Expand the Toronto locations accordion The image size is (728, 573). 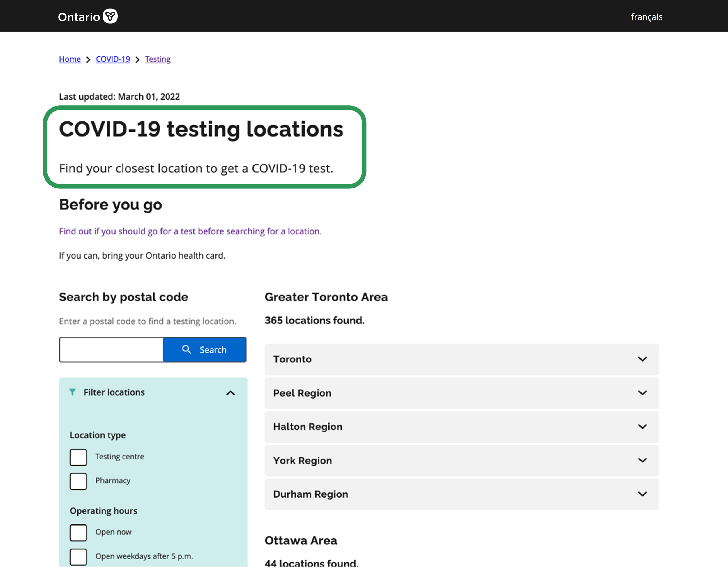[x=462, y=359]
